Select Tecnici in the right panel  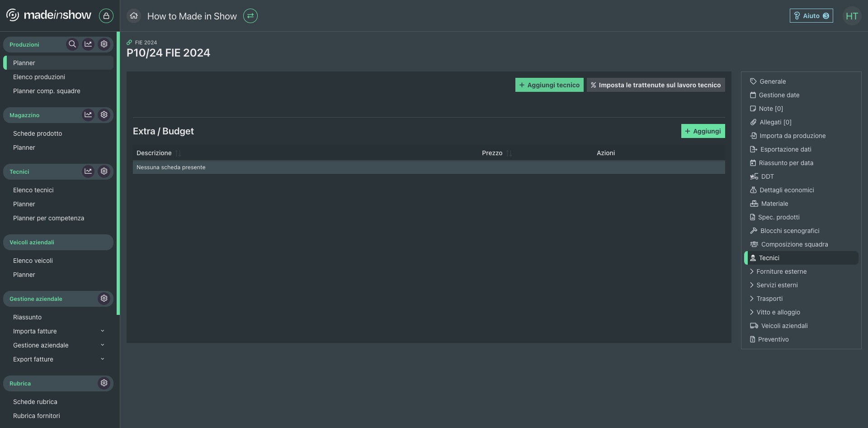801,258
